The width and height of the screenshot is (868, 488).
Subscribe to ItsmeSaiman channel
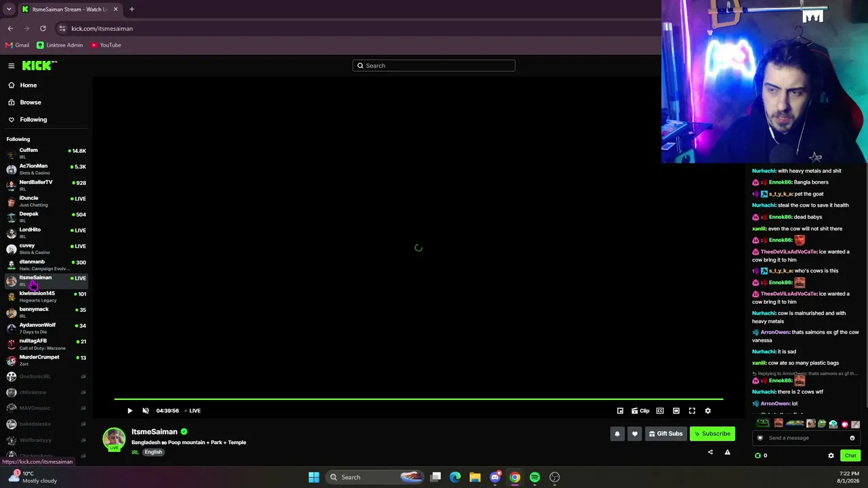click(712, 434)
